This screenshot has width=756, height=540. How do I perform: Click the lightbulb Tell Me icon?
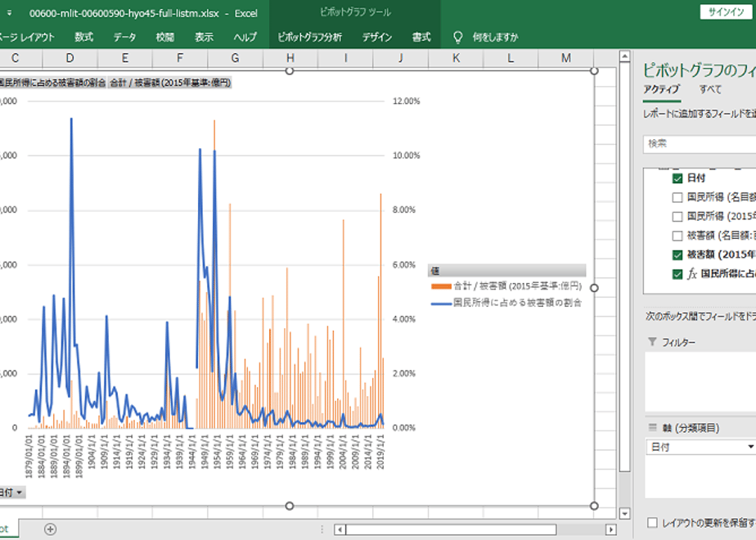tap(458, 37)
